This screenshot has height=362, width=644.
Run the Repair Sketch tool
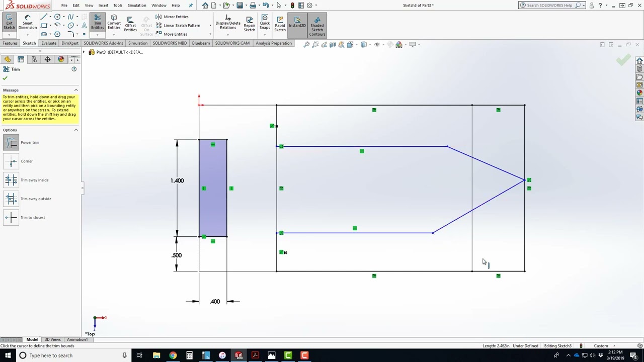coord(250,24)
